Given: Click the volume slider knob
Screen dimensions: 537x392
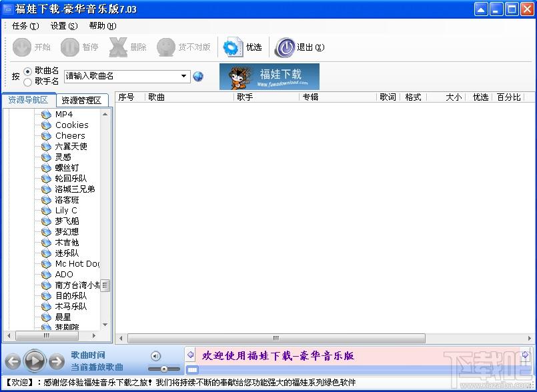Looking at the screenshot, I should [164, 369].
